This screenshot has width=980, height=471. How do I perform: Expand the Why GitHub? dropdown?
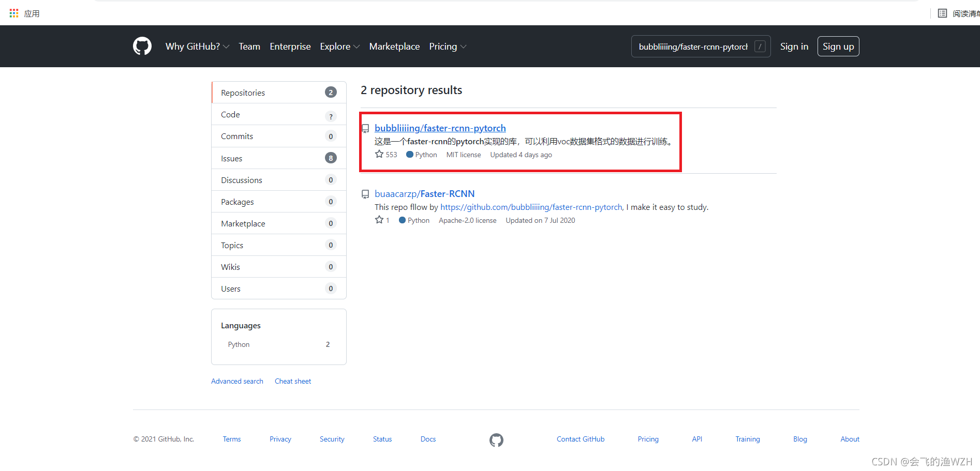[x=197, y=47]
